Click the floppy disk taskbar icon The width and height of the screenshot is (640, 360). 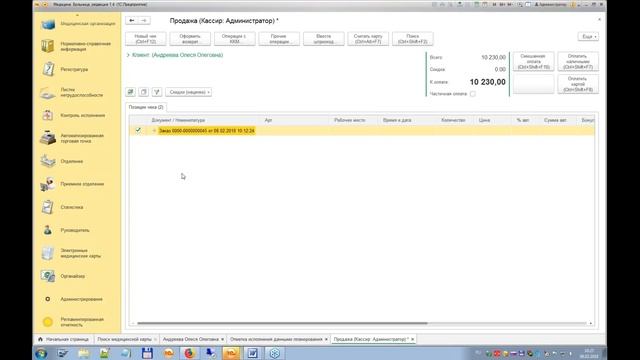[147, 353]
